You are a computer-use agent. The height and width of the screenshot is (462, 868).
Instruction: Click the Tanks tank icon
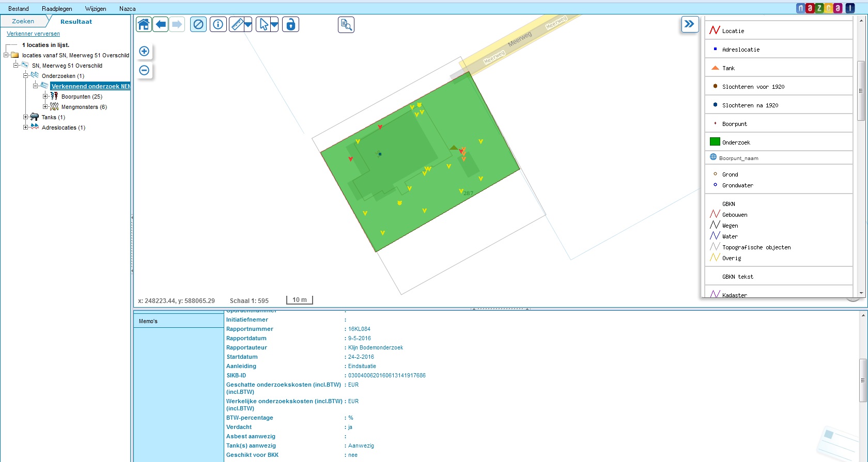tap(35, 117)
